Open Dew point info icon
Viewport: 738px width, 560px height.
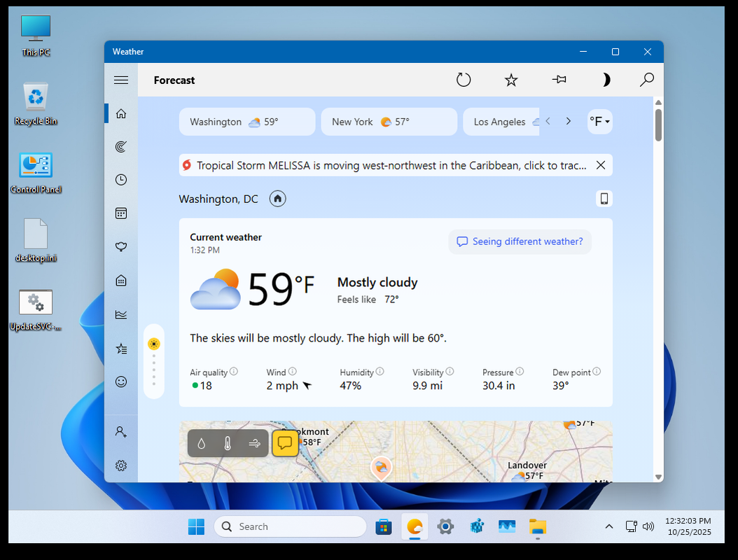(x=597, y=371)
